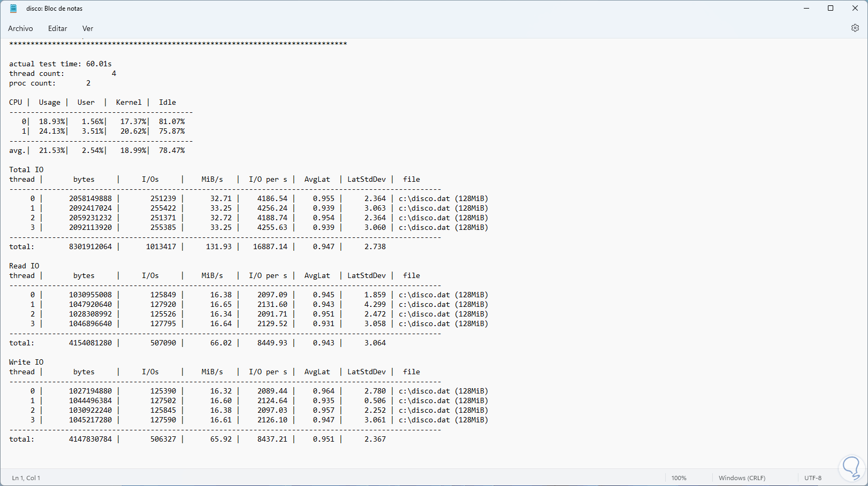Click the 'Total IO' heading

[x=26, y=169]
